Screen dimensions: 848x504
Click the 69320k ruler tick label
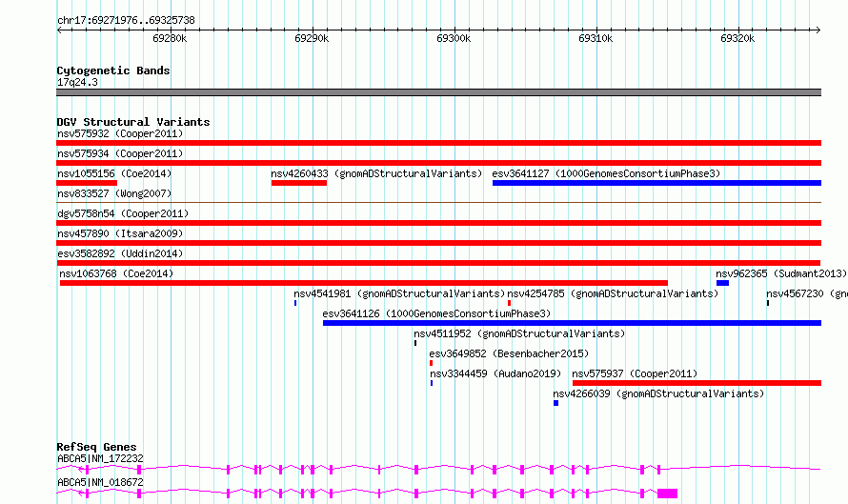737,38
